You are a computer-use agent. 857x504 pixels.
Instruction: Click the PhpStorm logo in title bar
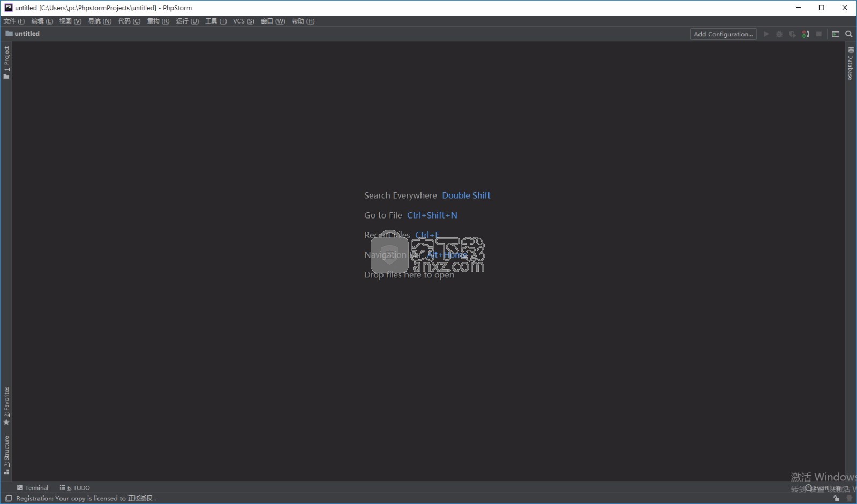[x=8, y=7]
